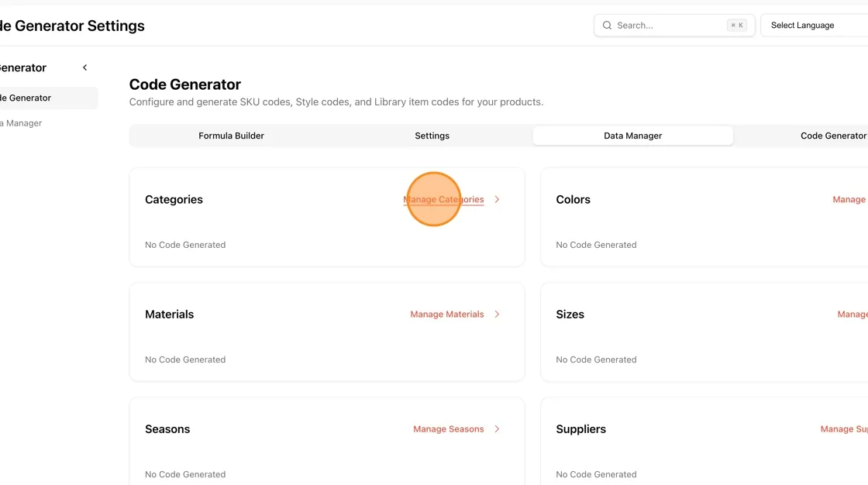Click the chevron beside Manage Materials
This screenshot has width=868, height=485.
click(x=497, y=314)
